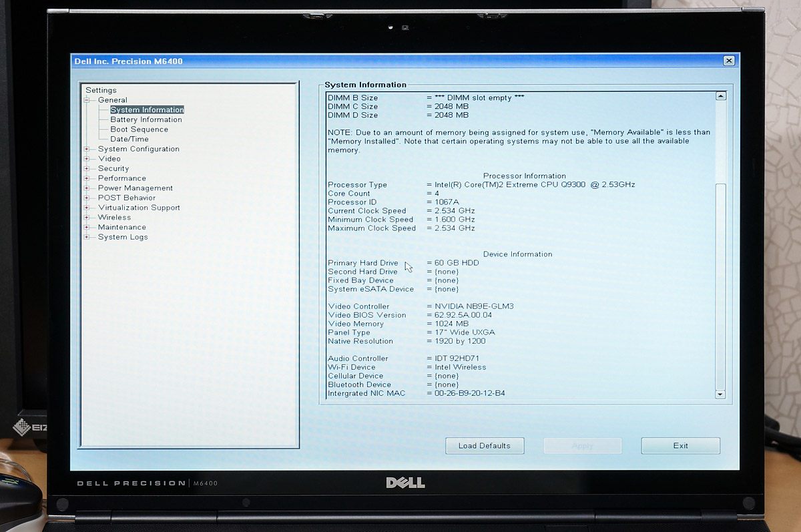Click the Fixed Bay Device row
The image size is (801, 532).
point(394,280)
